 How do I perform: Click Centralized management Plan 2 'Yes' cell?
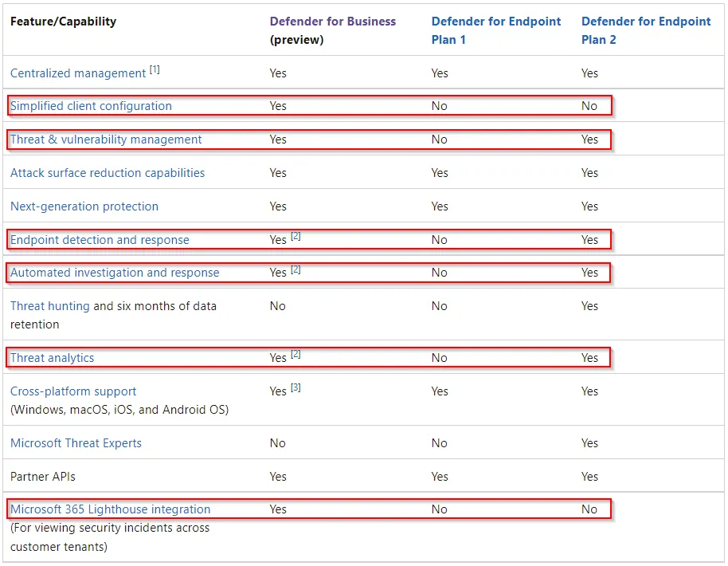coord(589,73)
